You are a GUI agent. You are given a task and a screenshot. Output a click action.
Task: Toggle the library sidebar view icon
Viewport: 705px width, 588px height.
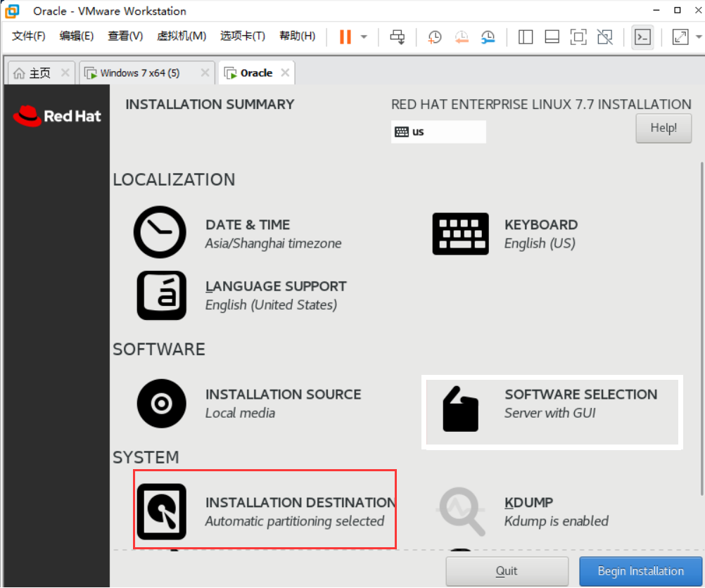point(525,37)
